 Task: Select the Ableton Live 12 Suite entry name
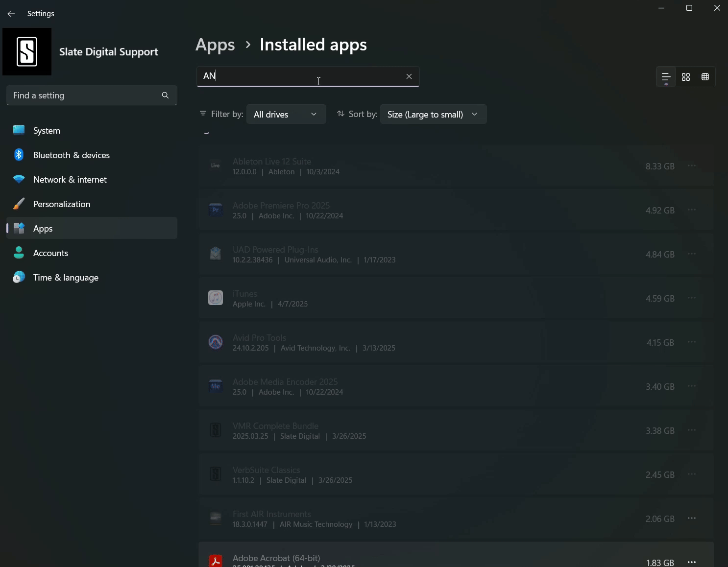(272, 161)
